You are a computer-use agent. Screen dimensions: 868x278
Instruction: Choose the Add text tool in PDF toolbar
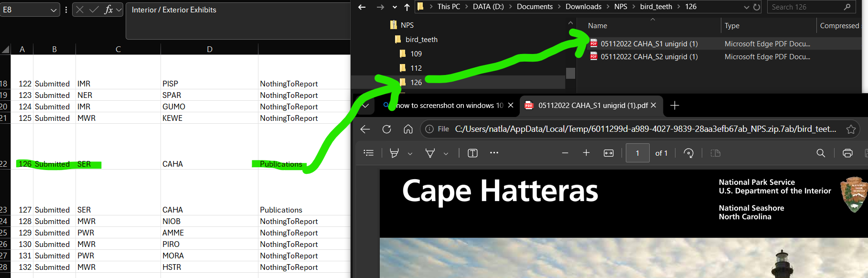tap(472, 153)
